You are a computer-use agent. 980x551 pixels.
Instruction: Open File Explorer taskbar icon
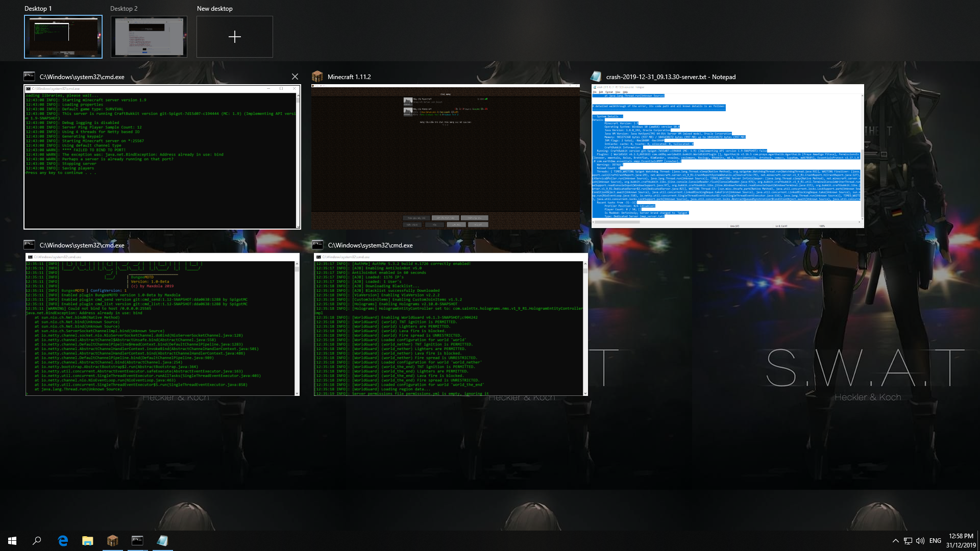88,541
